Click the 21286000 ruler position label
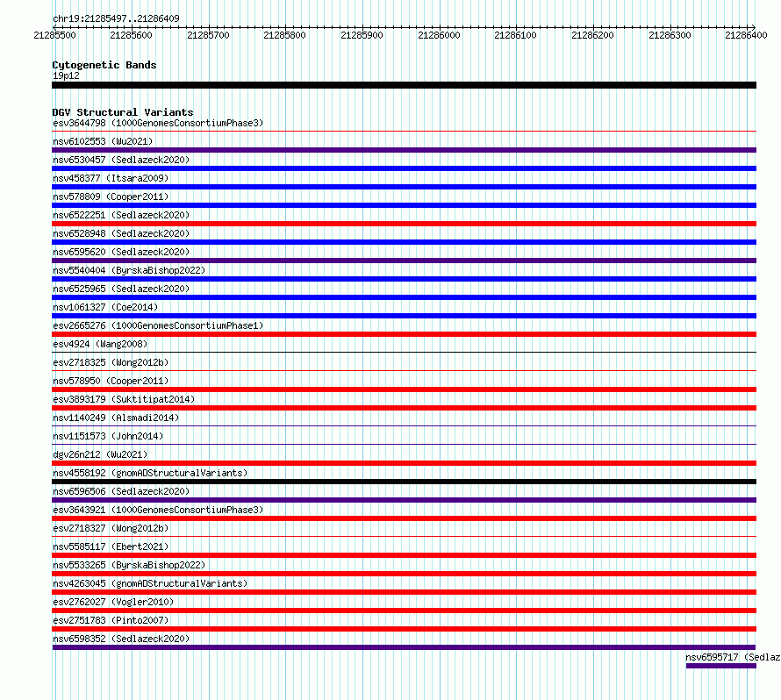The image size is (781, 700). pyautogui.click(x=439, y=35)
